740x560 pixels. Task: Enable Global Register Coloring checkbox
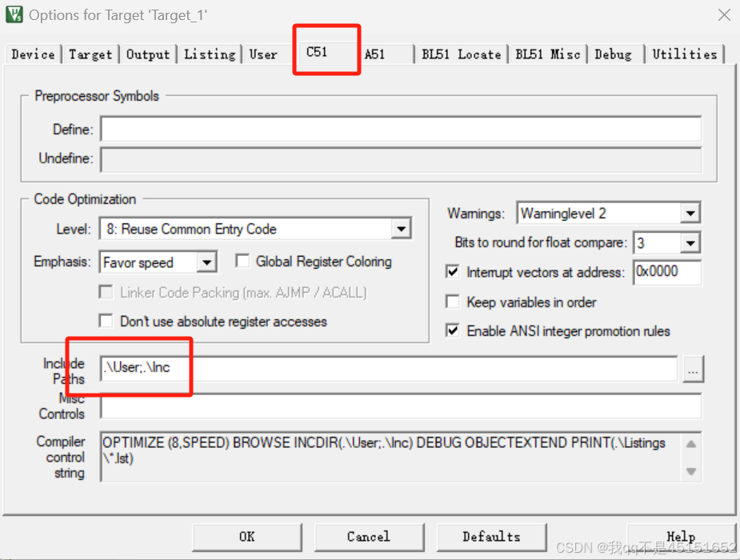(x=242, y=261)
